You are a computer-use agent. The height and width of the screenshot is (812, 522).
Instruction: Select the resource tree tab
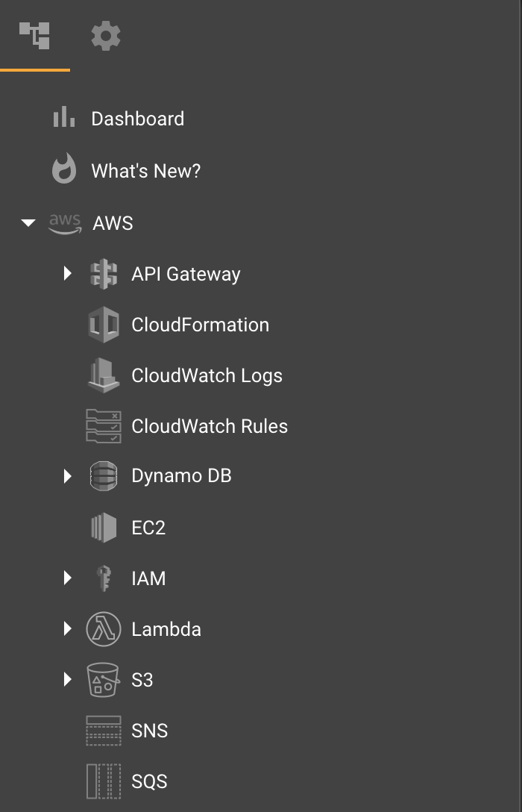[35, 34]
